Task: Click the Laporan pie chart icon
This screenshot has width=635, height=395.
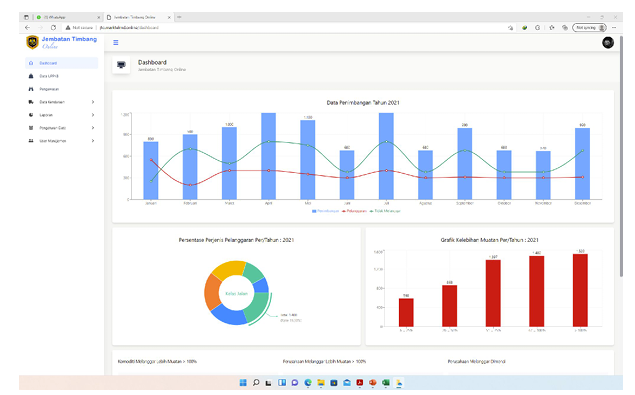Action: click(x=31, y=115)
